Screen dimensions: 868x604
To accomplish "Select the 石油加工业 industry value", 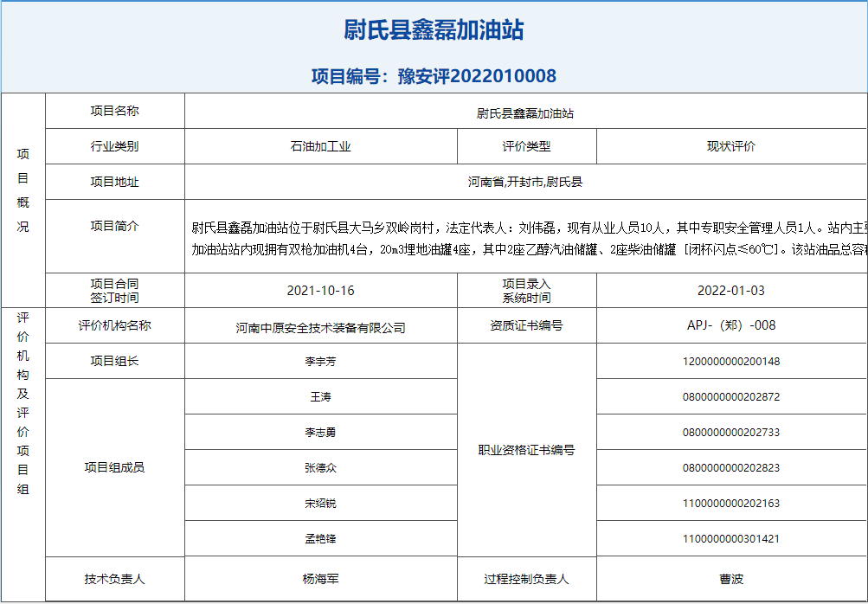I will coord(320,147).
